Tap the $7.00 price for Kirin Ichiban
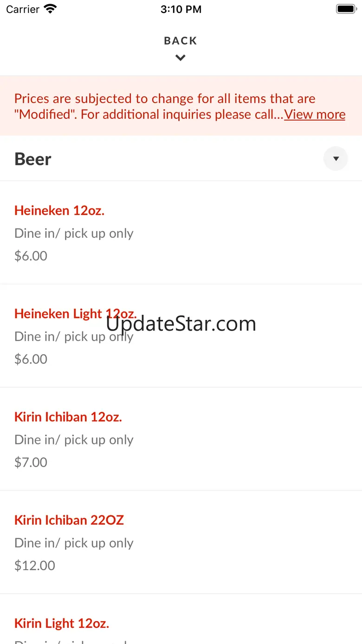The width and height of the screenshot is (362, 644). (x=31, y=462)
